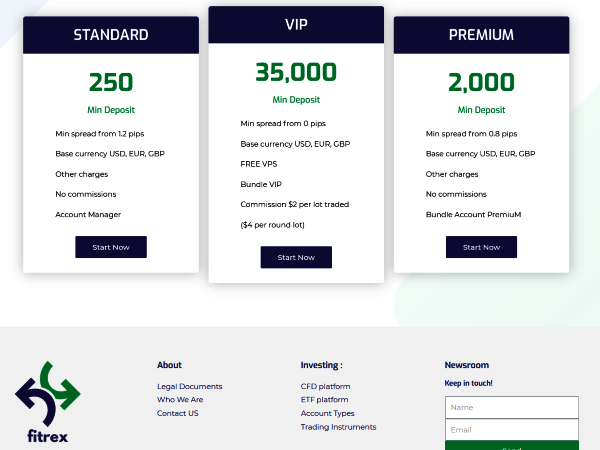
Task: Go to CFD platform link
Action: [325, 386]
